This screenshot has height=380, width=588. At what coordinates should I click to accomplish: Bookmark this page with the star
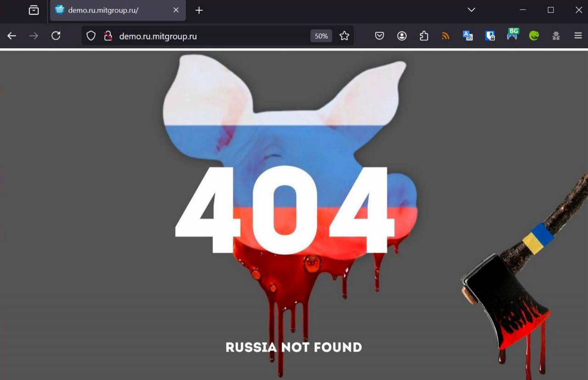point(344,36)
